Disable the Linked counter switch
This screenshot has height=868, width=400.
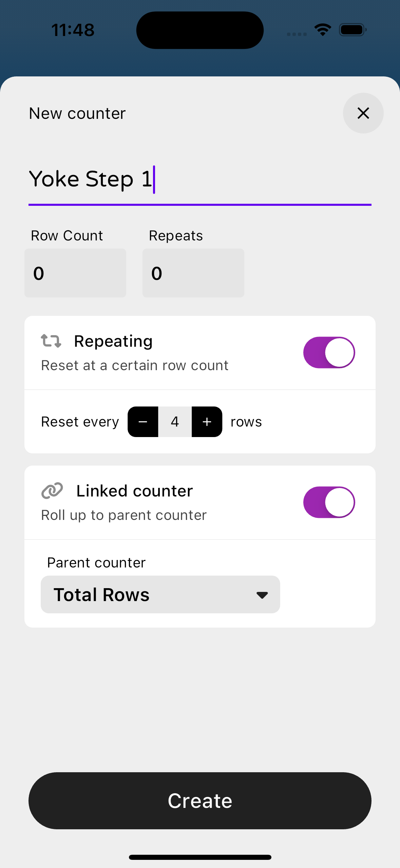329,502
